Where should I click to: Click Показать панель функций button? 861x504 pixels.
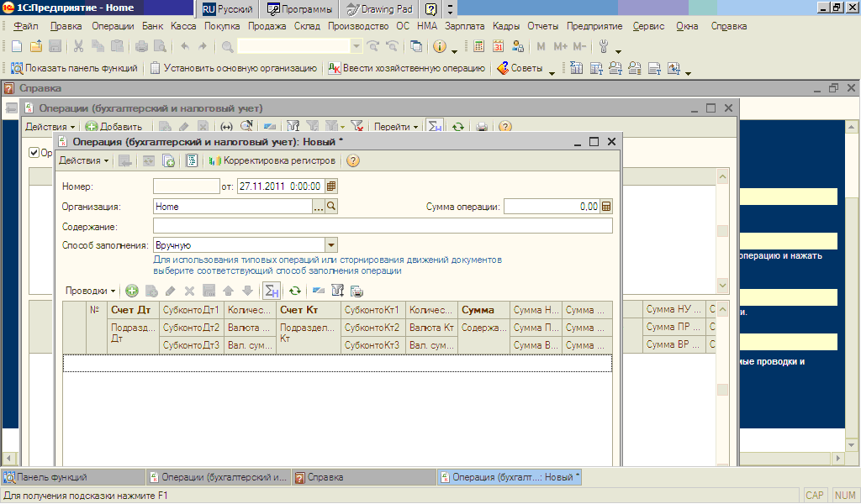point(74,68)
